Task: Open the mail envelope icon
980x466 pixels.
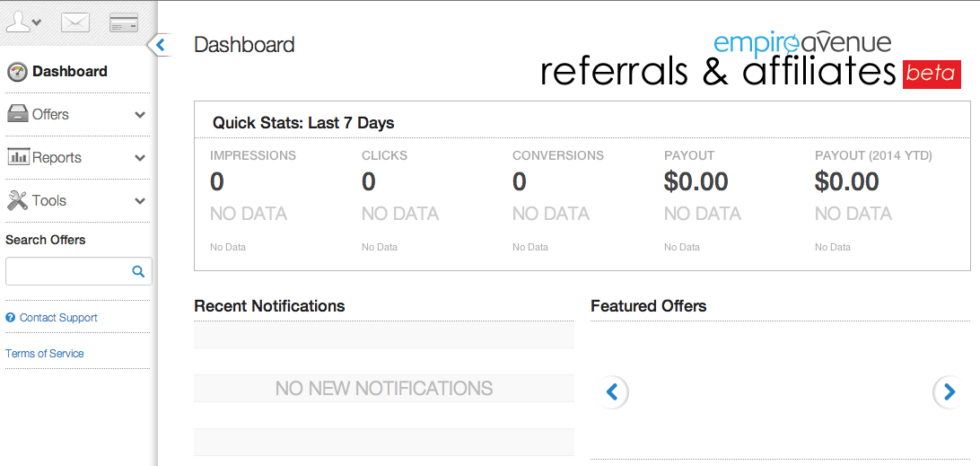Action: pos(75,23)
